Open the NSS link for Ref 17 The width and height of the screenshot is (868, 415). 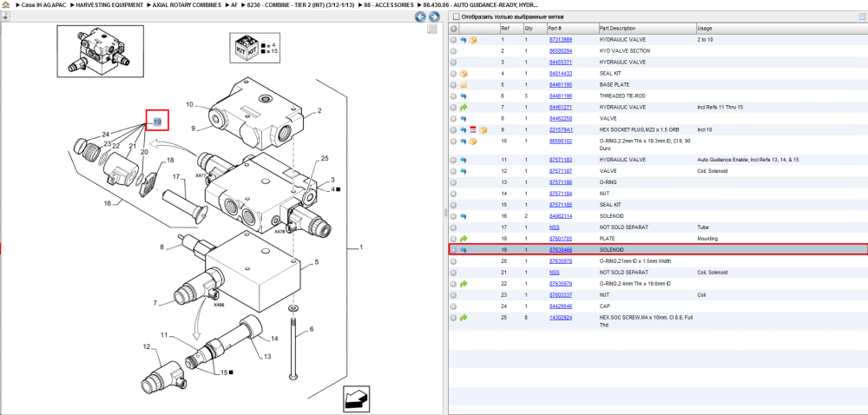(554, 227)
